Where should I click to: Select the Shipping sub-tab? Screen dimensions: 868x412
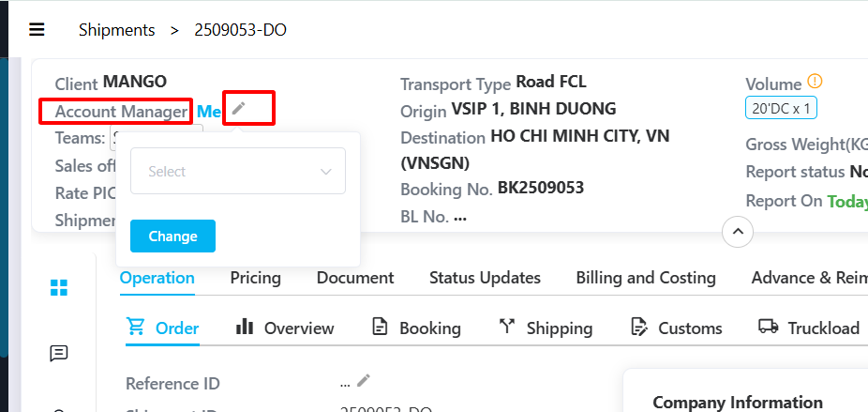[546, 328]
